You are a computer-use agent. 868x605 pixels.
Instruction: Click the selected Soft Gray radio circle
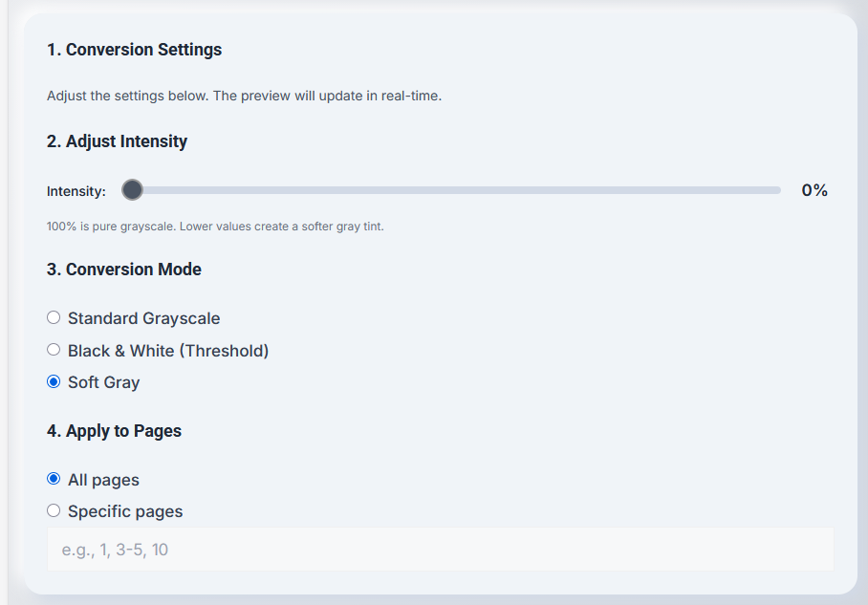coord(54,382)
